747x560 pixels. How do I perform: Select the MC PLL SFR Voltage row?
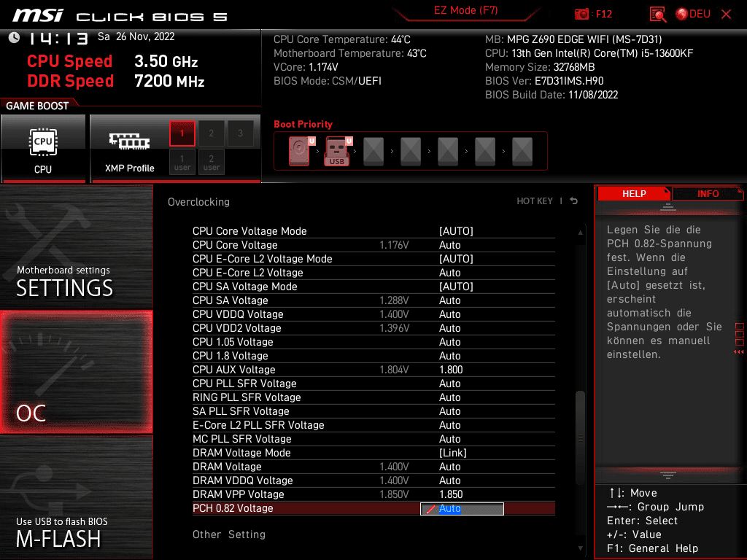pyautogui.click(x=373, y=438)
